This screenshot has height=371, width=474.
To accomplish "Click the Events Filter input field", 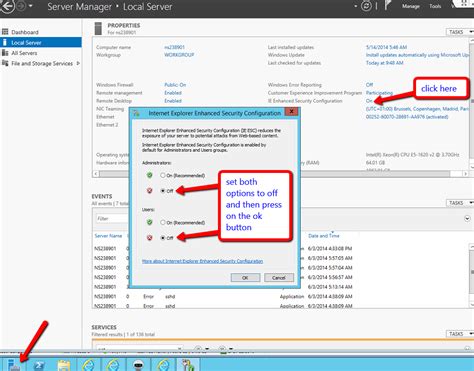I will [x=112, y=219].
